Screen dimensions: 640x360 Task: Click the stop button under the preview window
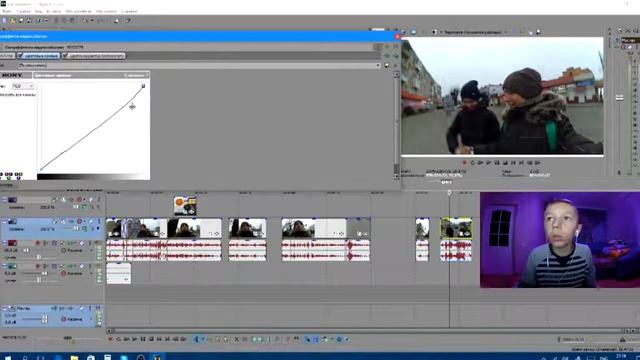point(505,163)
